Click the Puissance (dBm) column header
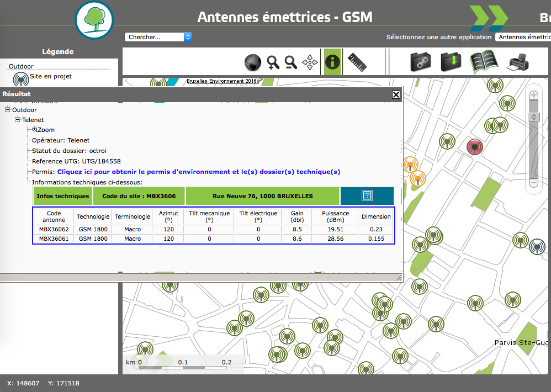The image size is (551, 392). (x=335, y=216)
